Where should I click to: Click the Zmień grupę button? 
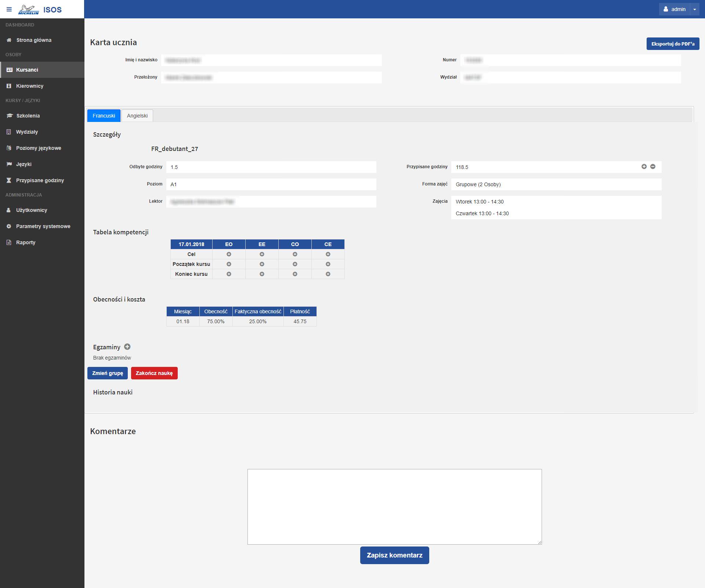pos(108,373)
